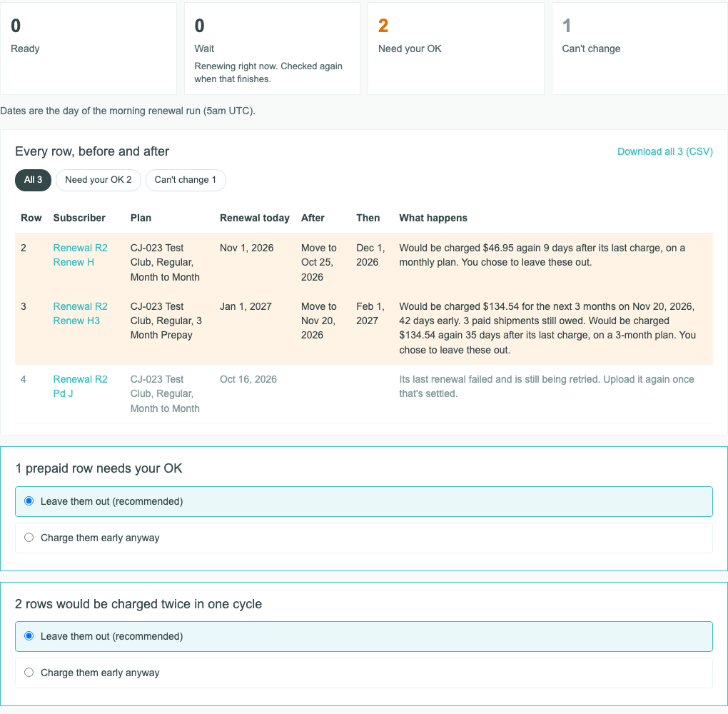The image size is (728, 714).
Task: Click the "Would be charged $134.54" explanation
Action: (x=548, y=328)
